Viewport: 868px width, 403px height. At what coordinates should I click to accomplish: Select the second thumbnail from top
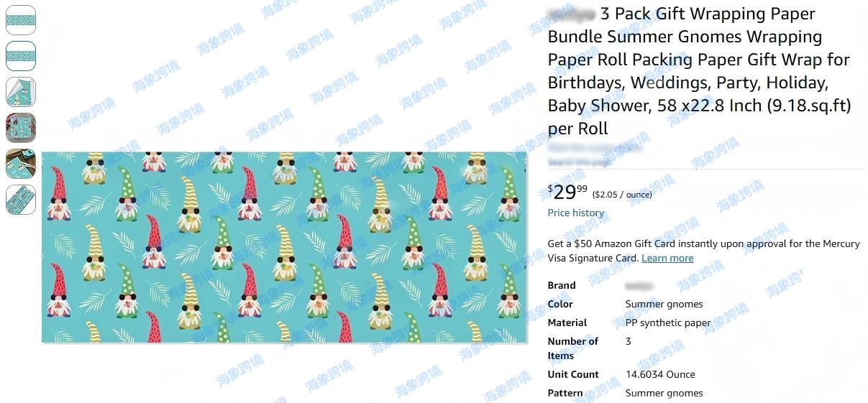click(x=20, y=56)
